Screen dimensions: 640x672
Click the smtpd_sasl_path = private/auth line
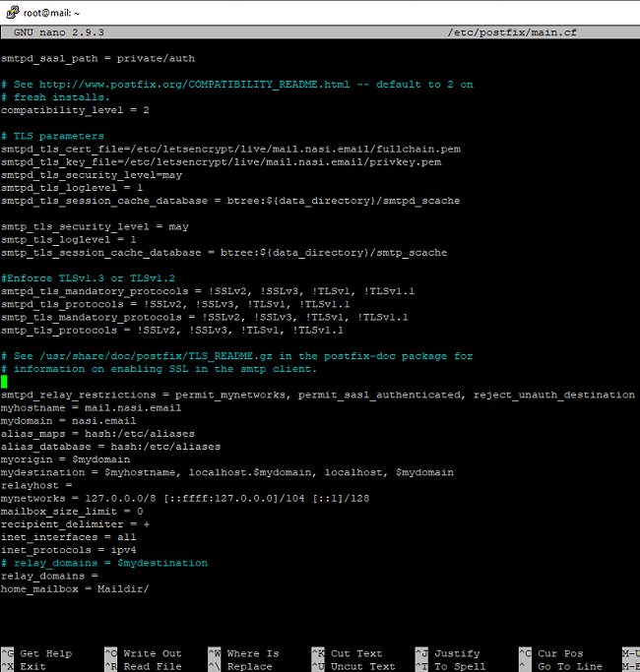point(97,59)
